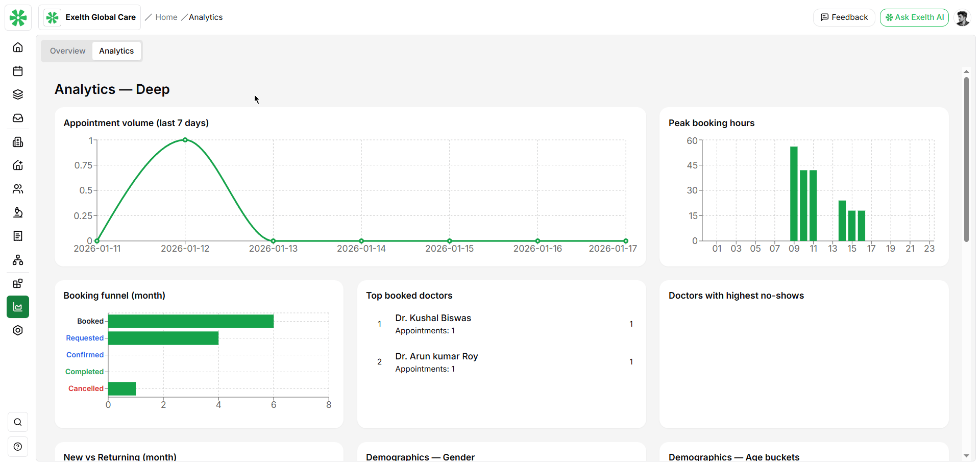Switch to the Overview tab
Screen dimensions: 980x463
[x=67, y=51]
